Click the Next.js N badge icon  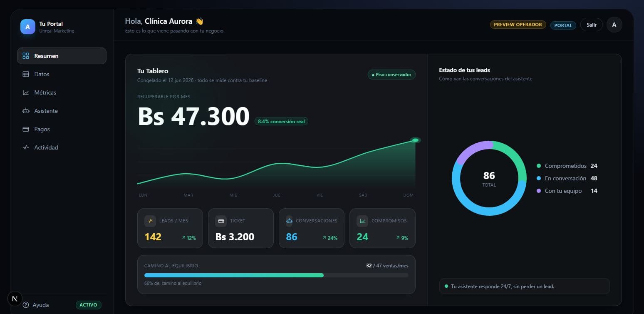(15, 299)
